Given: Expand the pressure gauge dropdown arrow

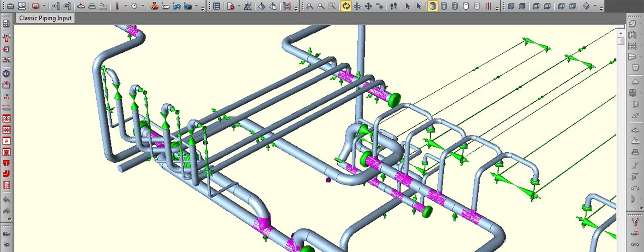Looking at the screenshot, I should (143, 6).
